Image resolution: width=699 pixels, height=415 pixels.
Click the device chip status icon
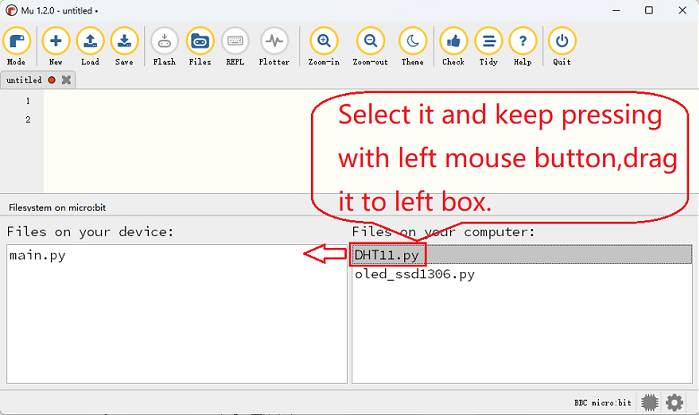point(650,403)
